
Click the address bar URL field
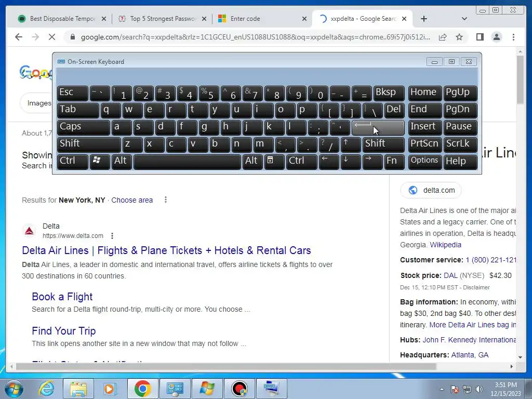255,37
